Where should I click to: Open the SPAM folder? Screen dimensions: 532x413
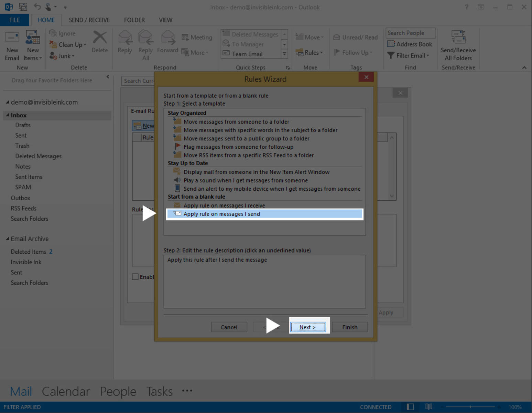pyautogui.click(x=23, y=187)
